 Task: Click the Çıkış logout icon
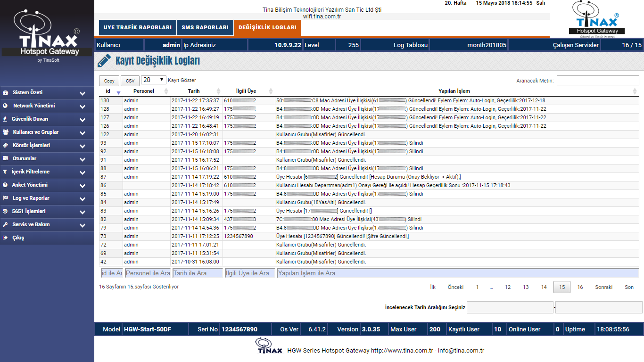click(x=5, y=238)
